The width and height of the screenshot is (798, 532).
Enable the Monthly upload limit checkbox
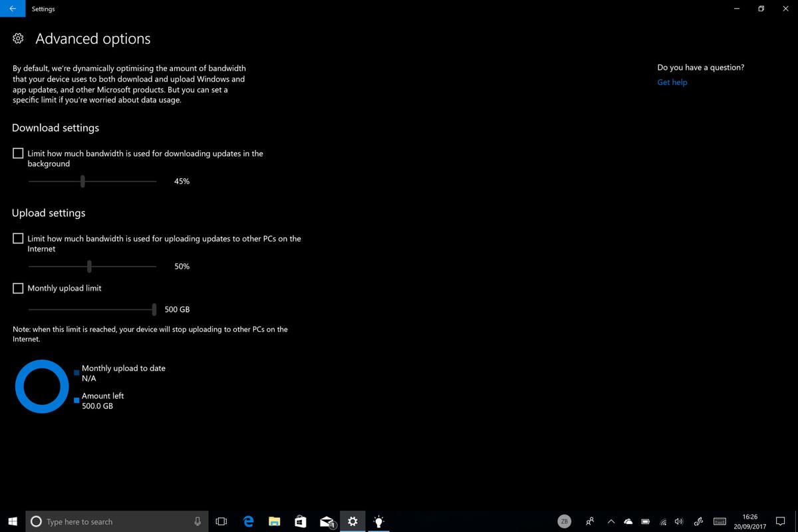pyautogui.click(x=18, y=289)
